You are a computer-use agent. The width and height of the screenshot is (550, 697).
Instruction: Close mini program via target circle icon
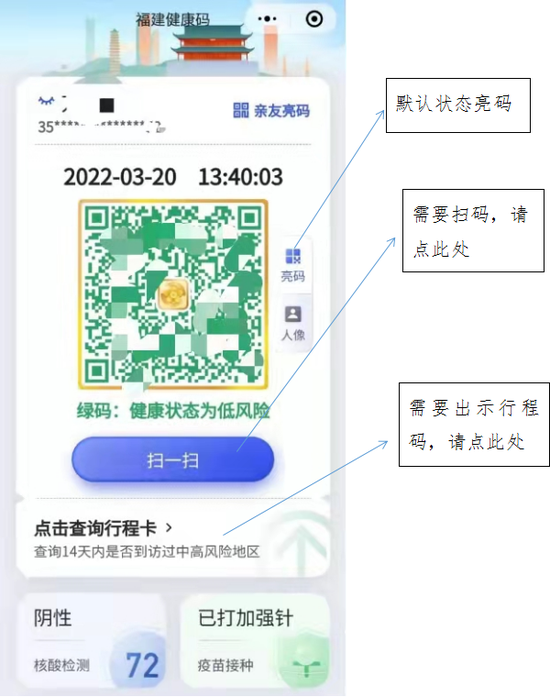pyautogui.click(x=314, y=19)
